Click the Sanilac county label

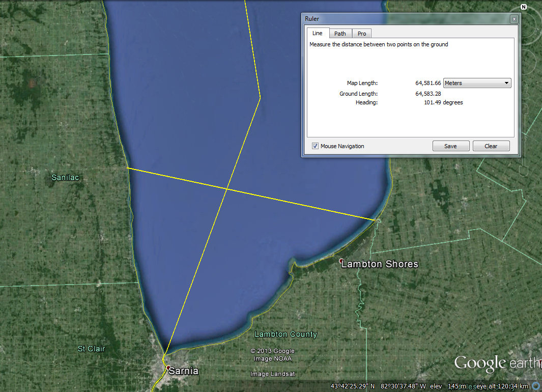pyautogui.click(x=65, y=178)
